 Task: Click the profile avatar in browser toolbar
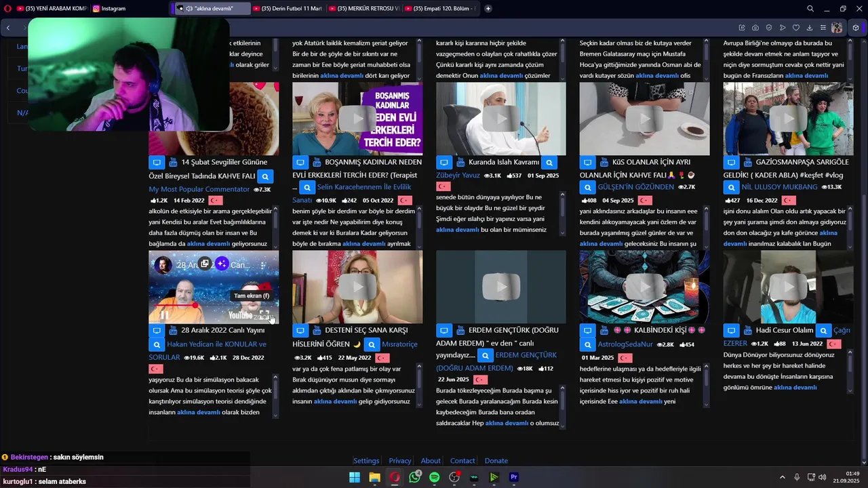pos(837,28)
